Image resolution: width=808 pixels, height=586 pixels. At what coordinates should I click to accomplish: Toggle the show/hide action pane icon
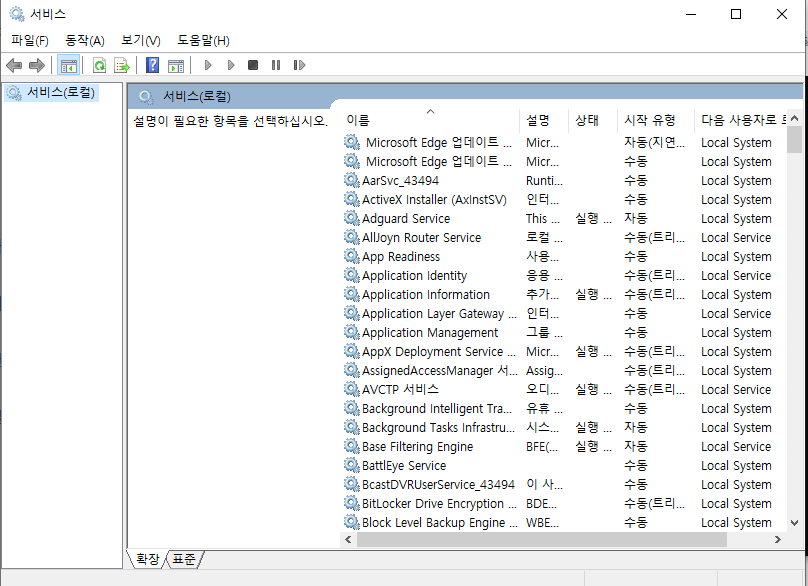176,65
